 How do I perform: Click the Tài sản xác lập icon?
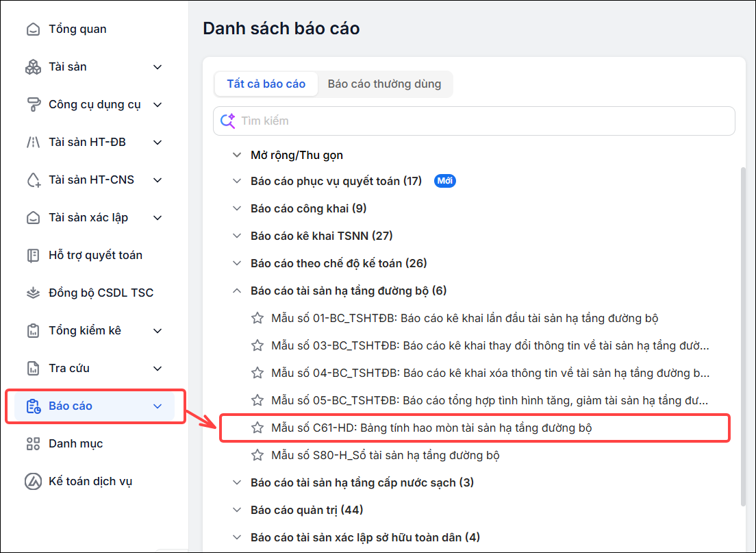point(33,217)
